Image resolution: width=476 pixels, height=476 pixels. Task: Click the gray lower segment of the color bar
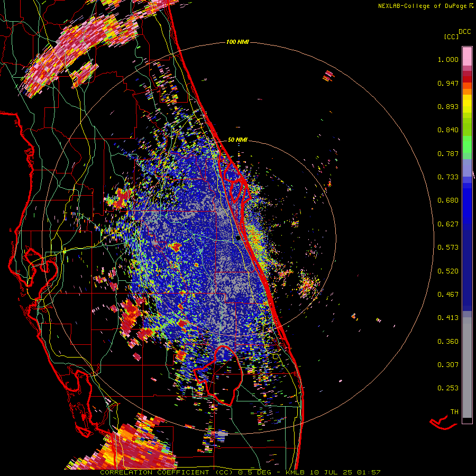[467, 368]
